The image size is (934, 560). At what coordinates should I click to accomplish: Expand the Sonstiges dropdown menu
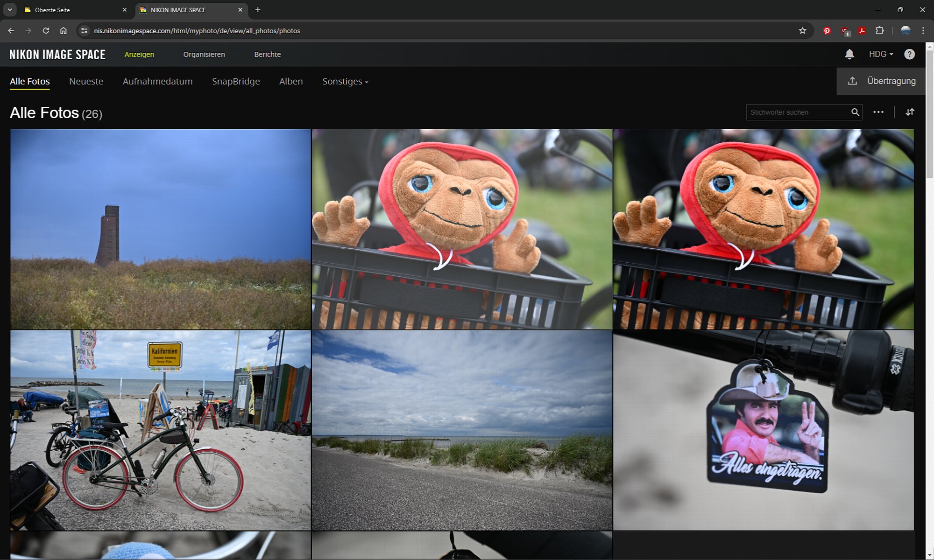click(345, 81)
